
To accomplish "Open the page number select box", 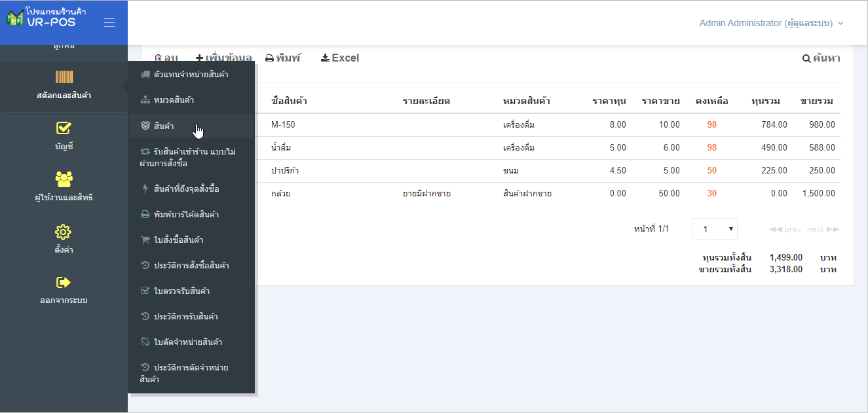I will [715, 229].
